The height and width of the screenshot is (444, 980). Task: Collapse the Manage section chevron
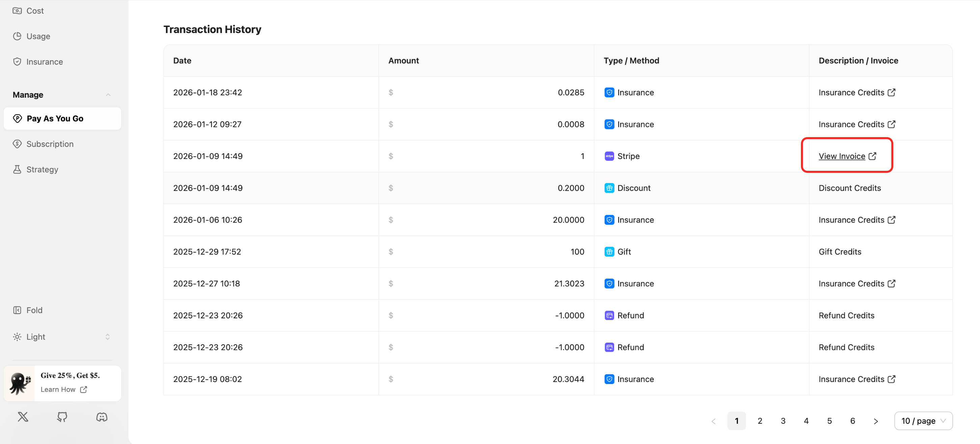click(x=108, y=95)
